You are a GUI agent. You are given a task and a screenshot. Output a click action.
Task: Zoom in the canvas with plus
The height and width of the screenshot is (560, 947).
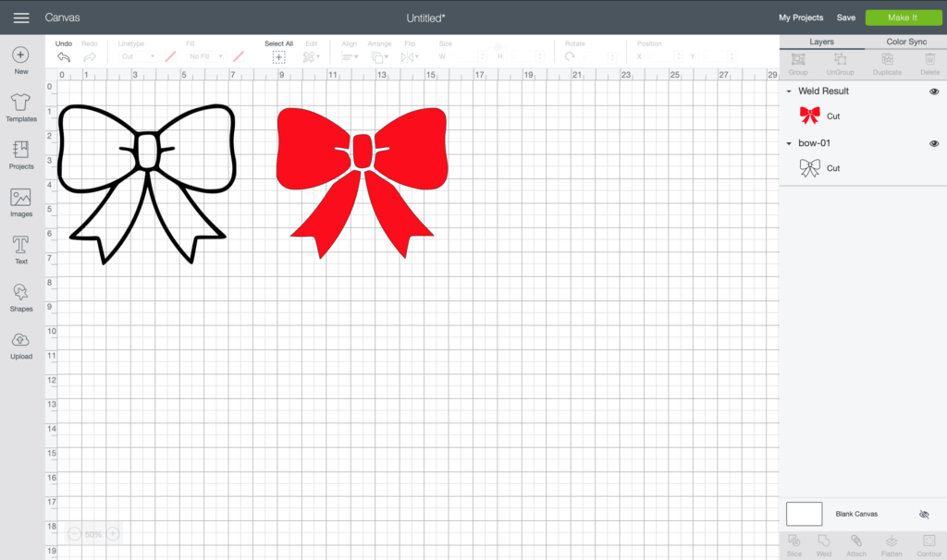[112, 534]
